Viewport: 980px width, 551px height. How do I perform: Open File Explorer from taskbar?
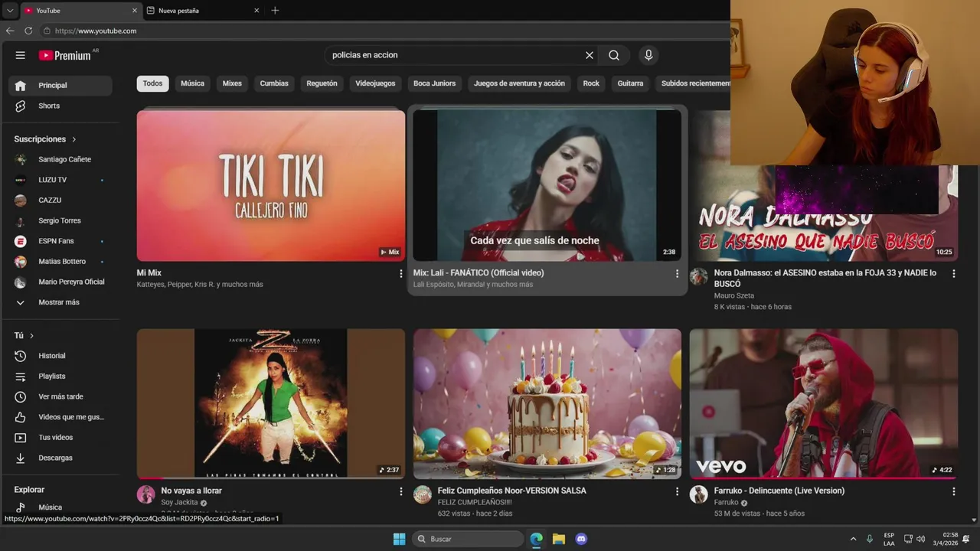coord(559,539)
